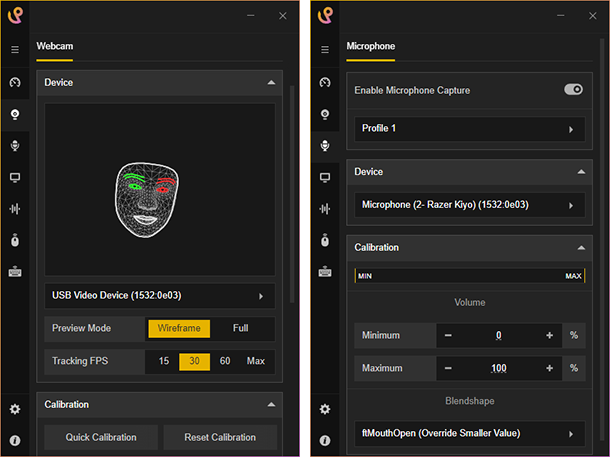Select the monitor icon in the Webcam window sidebar
This screenshot has height=457, width=610.
point(15,178)
